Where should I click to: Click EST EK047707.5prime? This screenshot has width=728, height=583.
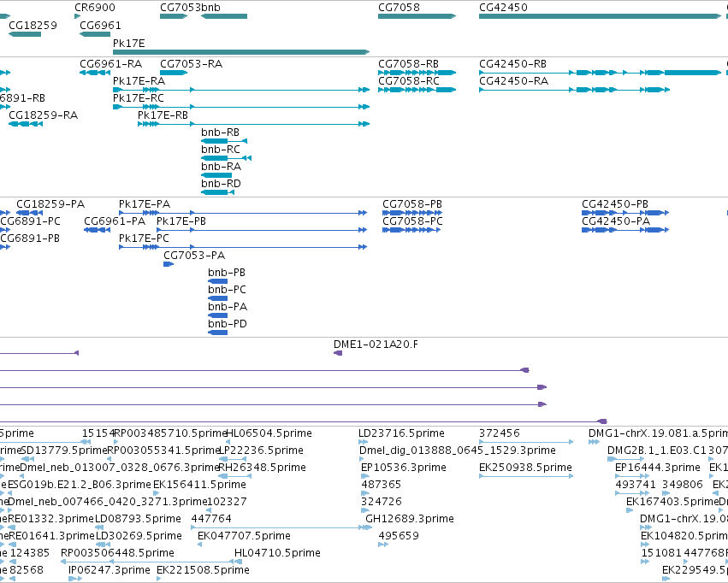coord(199,545)
